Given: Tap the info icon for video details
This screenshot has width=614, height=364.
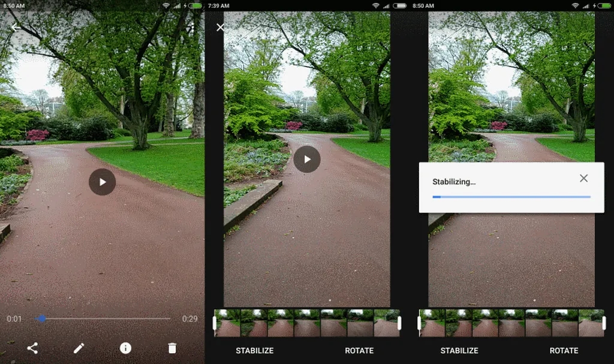Looking at the screenshot, I should coord(125,348).
